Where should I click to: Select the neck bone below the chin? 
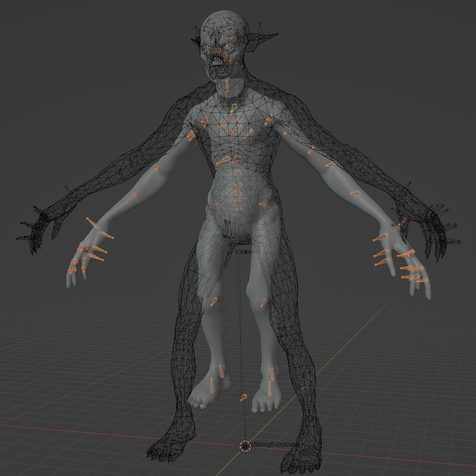[227, 85]
